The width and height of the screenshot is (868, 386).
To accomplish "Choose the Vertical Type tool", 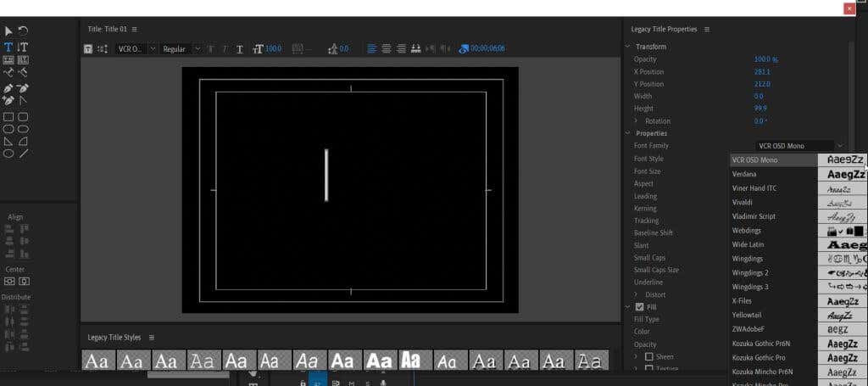I will tap(24, 47).
